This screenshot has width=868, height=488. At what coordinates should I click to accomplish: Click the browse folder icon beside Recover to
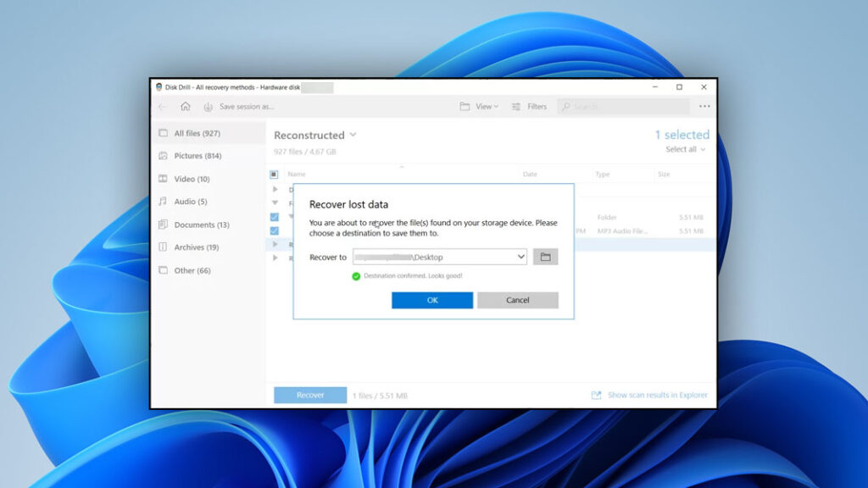coord(548,257)
